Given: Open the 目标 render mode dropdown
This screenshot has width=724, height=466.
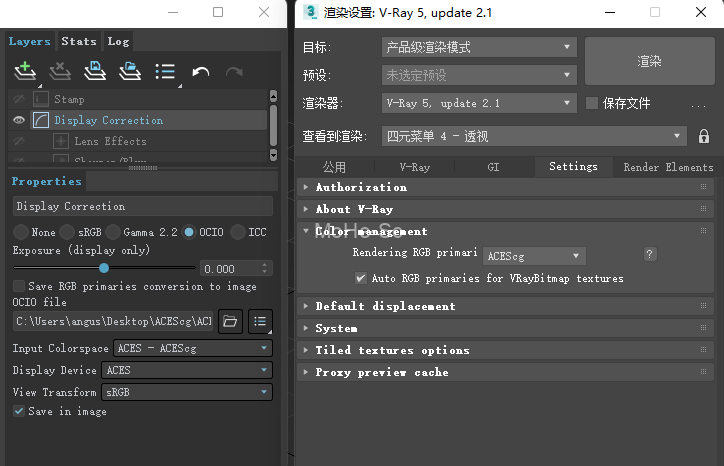Looking at the screenshot, I should click(479, 47).
